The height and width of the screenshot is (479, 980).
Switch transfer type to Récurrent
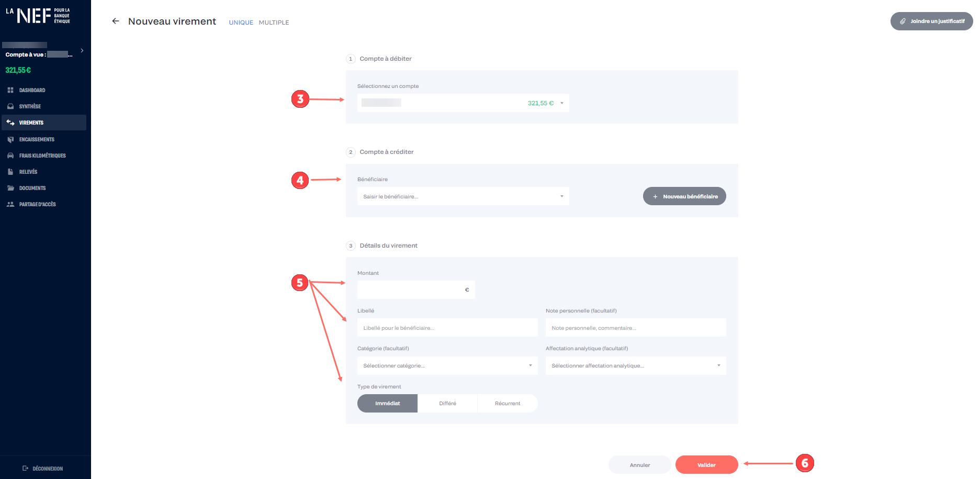pyautogui.click(x=507, y=403)
